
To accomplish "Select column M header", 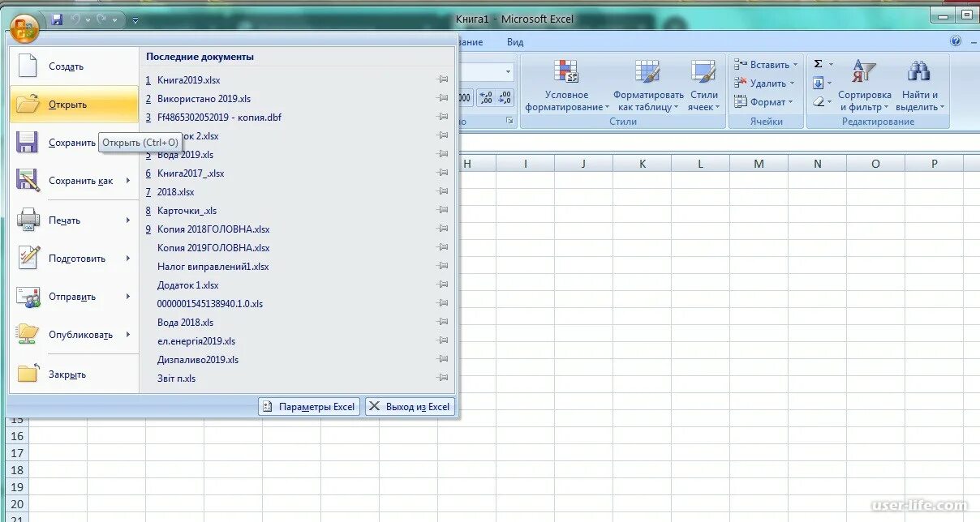I will point(759,164).
